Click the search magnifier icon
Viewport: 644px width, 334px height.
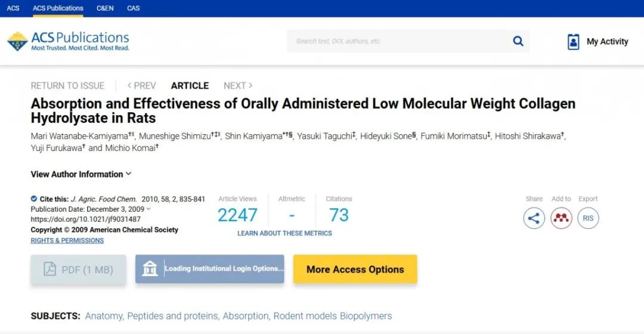coord(518,41)
